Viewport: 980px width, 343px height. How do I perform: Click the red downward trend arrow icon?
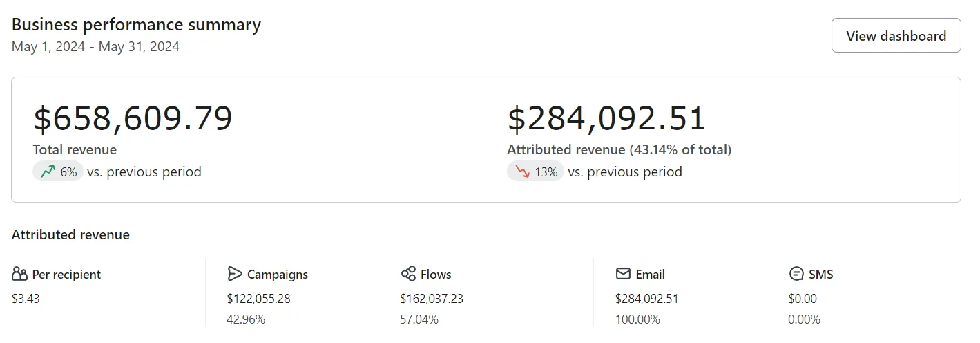(x=522, y=171)
